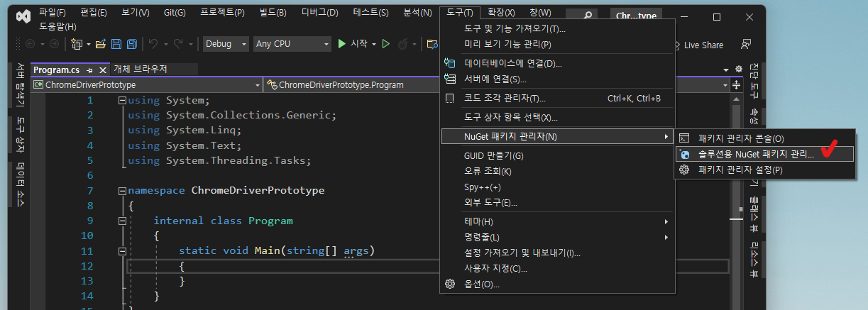Click the Hot Reload flame icon

pos(403,44)
